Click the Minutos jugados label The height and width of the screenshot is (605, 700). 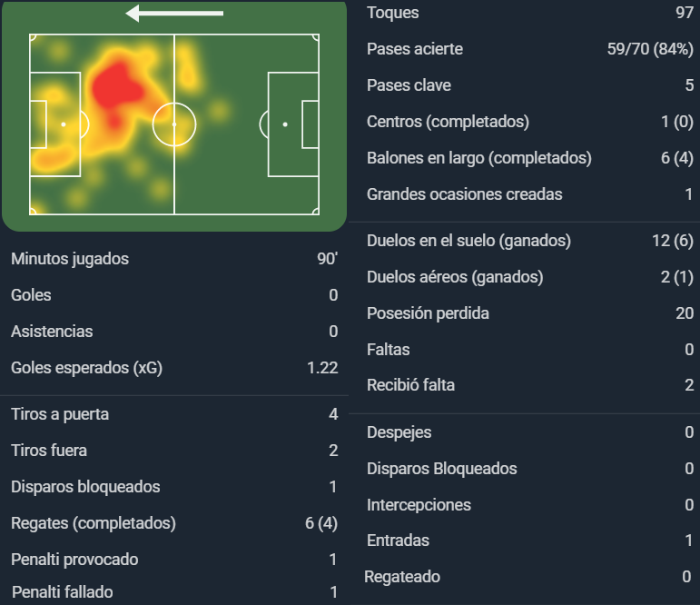(70, 259)
